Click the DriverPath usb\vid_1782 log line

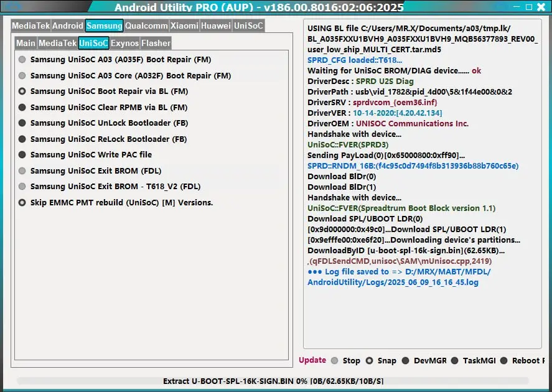click(409, 92)
